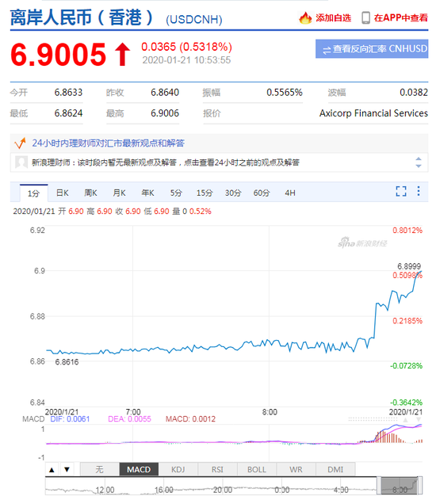This screenshot has width=436, height=504.
Task: Open the three-dot chart options menu
Action: click(x=419, y=191)
